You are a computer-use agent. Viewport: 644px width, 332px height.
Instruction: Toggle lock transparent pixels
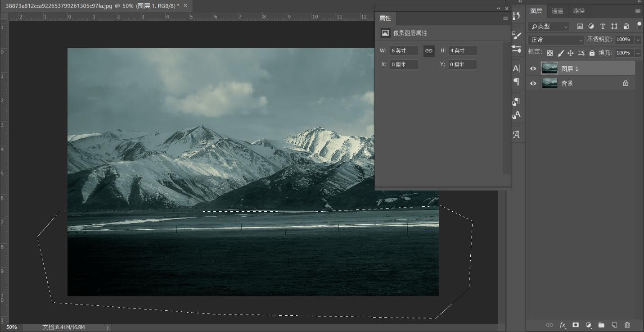[x=549, y=53]
